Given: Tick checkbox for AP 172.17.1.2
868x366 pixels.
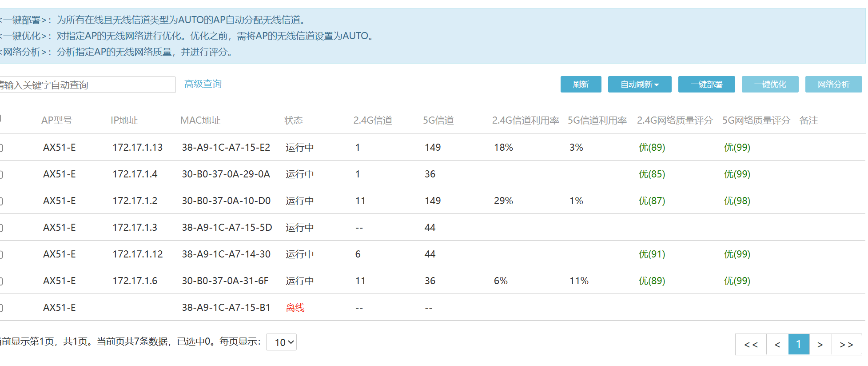Looking at the screenshot, I should [x=1, y=201].
